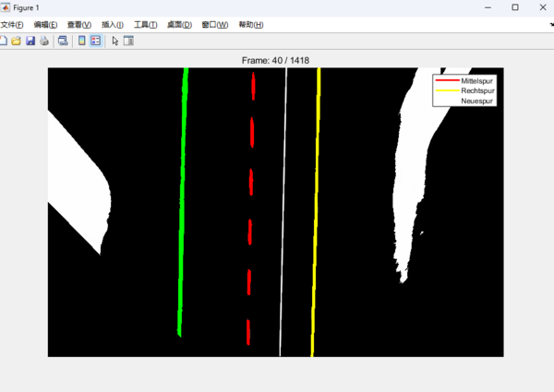Click the Mittelspur legend entry
Viewport: 554px width, 392px height.
476,81
